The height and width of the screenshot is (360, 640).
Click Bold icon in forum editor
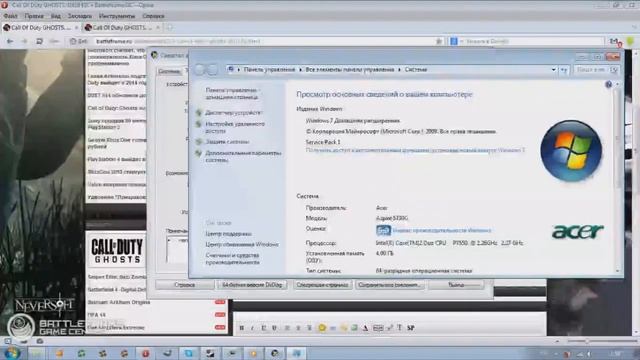(x=242, y=328)
